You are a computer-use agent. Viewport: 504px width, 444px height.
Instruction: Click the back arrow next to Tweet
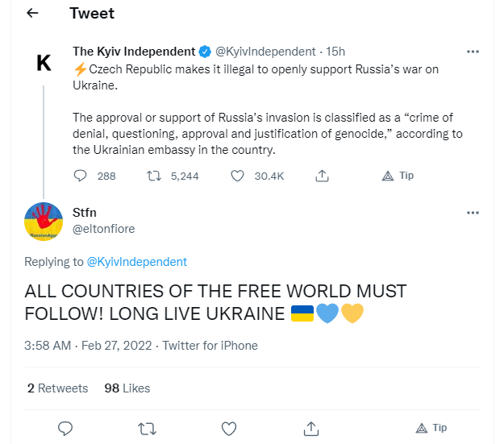click(x=33, y=14)
